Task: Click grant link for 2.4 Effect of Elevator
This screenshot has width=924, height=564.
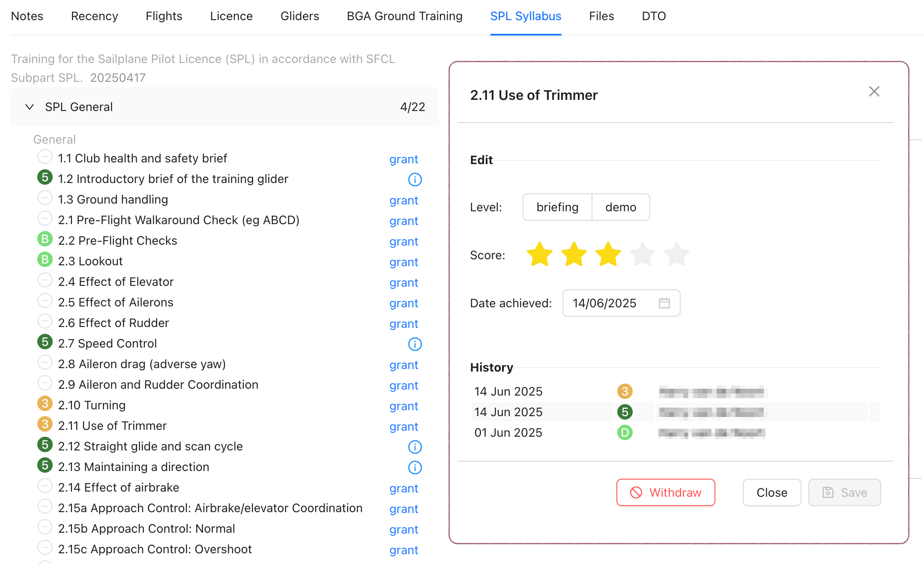Action: 404,282
